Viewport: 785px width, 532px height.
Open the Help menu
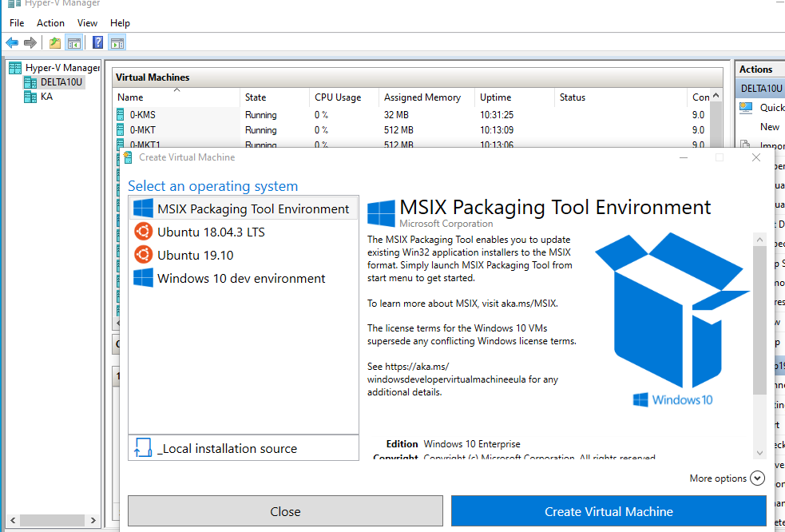tap(120, 23)
